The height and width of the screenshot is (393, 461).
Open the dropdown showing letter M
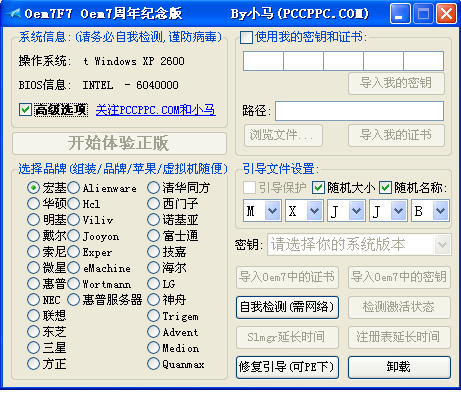click(x=262, y=211)
